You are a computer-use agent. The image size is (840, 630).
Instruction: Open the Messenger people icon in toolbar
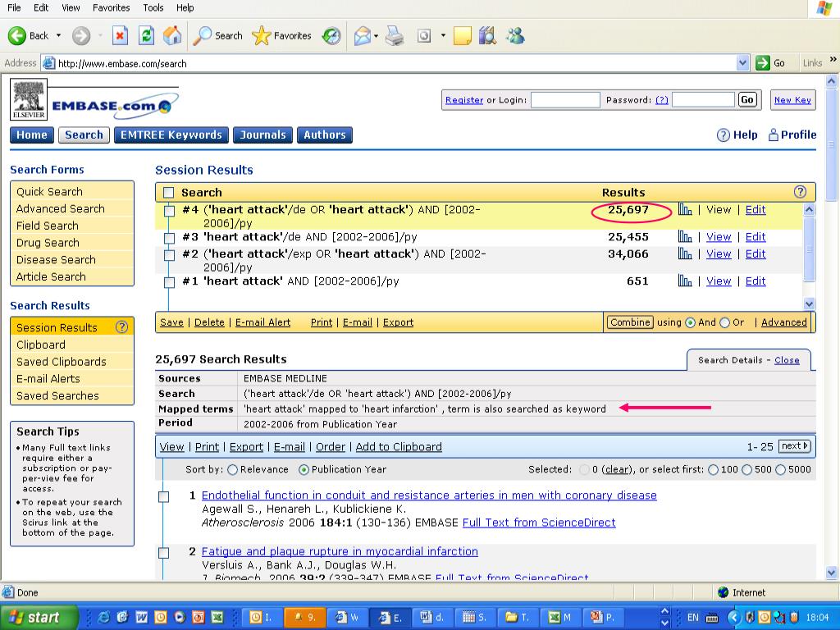(x=516, y=36)
